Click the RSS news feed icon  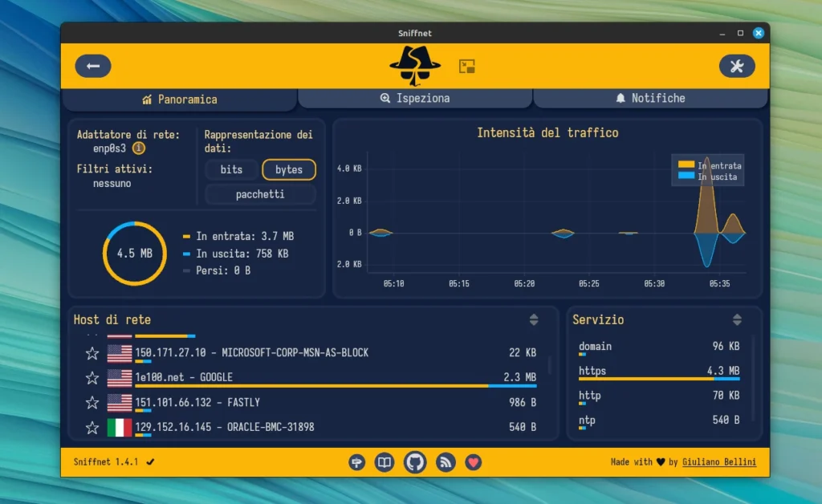pyautogui.click(x=445, y=462)
